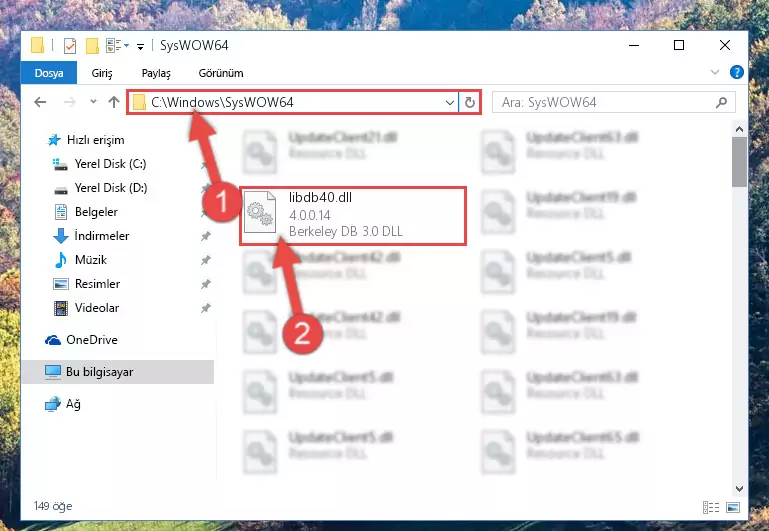Click the Videolar film icon
The height and width of the screenshot is (531, 769).
61,308
